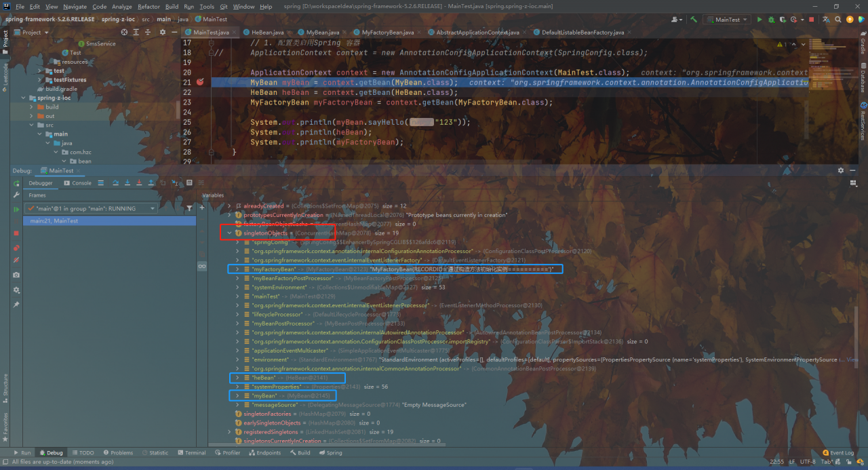This screenshot has width=868, height=470.
Task: Add a new watch in Variables
Action: [202, 208]
